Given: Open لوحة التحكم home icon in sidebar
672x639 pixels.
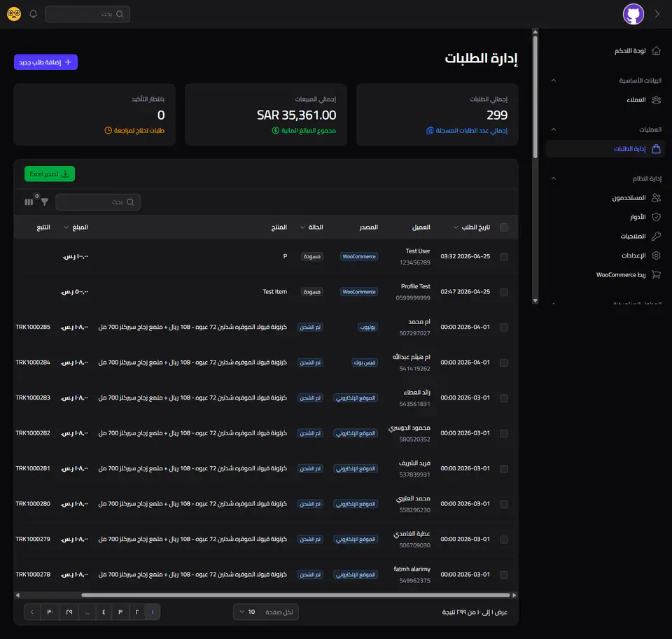Looking at the screenshot, I should tap(656, 51).
